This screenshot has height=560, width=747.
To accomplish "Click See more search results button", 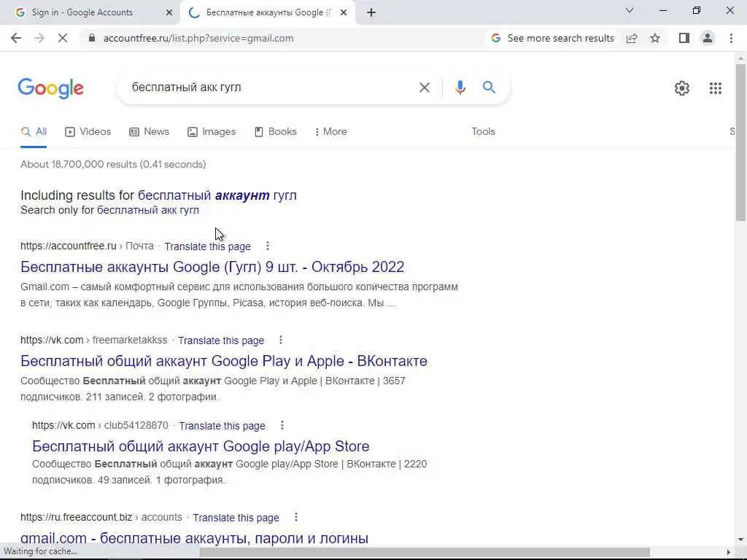I will coord(553,38).
